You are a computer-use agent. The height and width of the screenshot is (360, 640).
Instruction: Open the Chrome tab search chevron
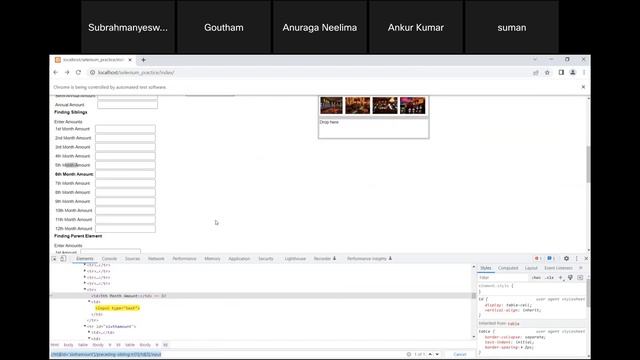[535, 60]
